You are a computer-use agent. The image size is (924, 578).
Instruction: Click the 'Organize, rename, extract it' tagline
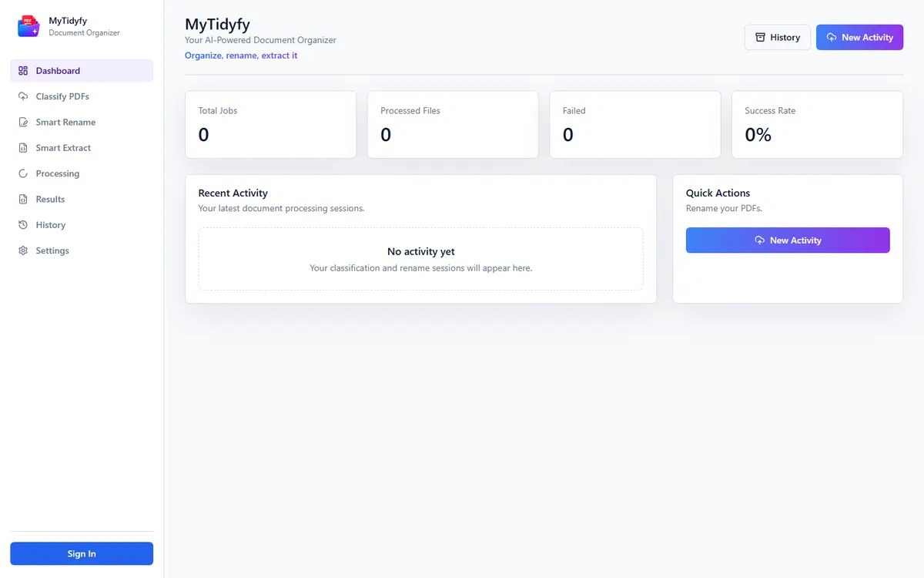[241, 55]
